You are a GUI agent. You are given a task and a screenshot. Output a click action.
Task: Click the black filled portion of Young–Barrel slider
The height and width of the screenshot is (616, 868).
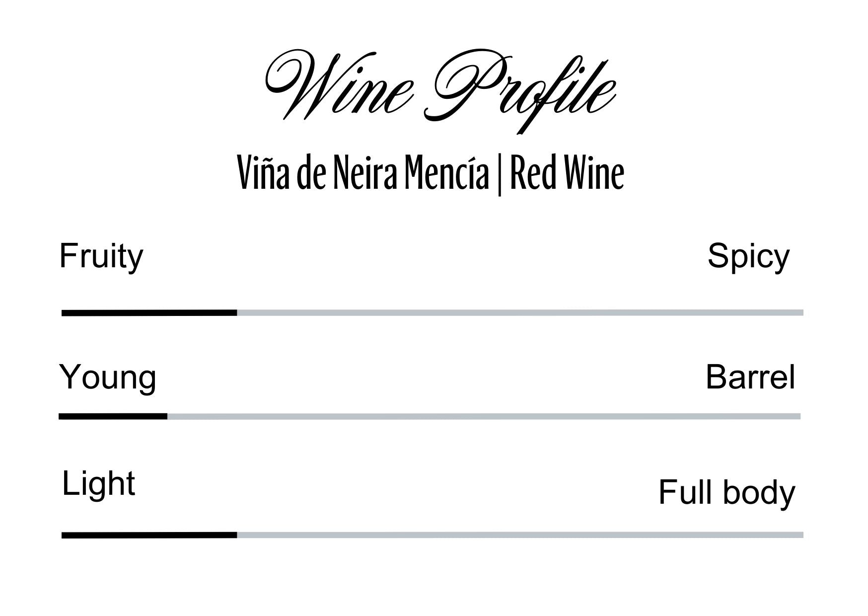113,416
